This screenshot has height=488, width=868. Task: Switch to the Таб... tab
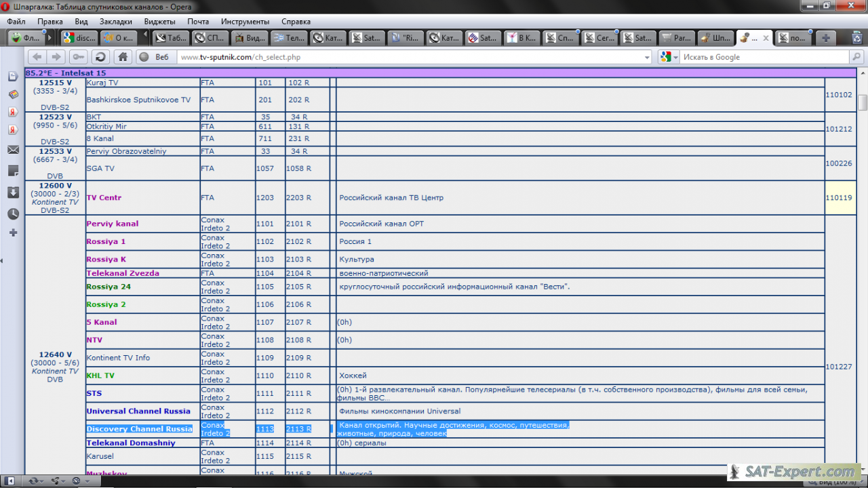click(170, 38)
